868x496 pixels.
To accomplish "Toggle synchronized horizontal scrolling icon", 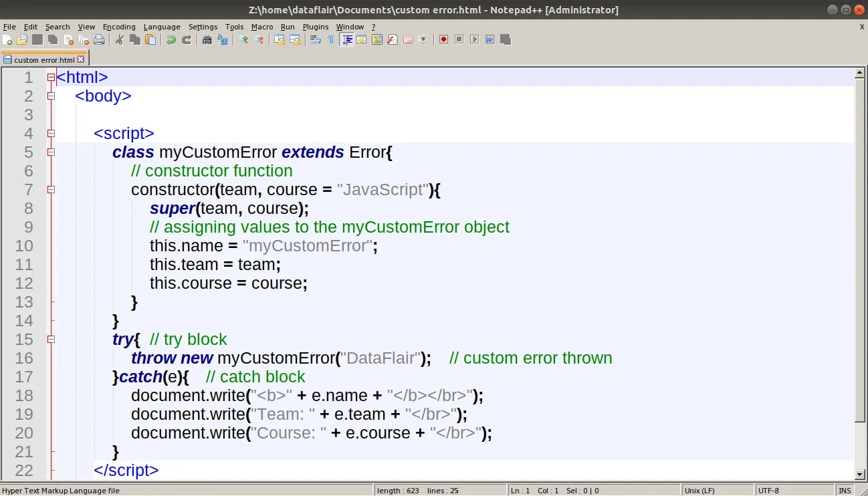I will tap(294, 39).
